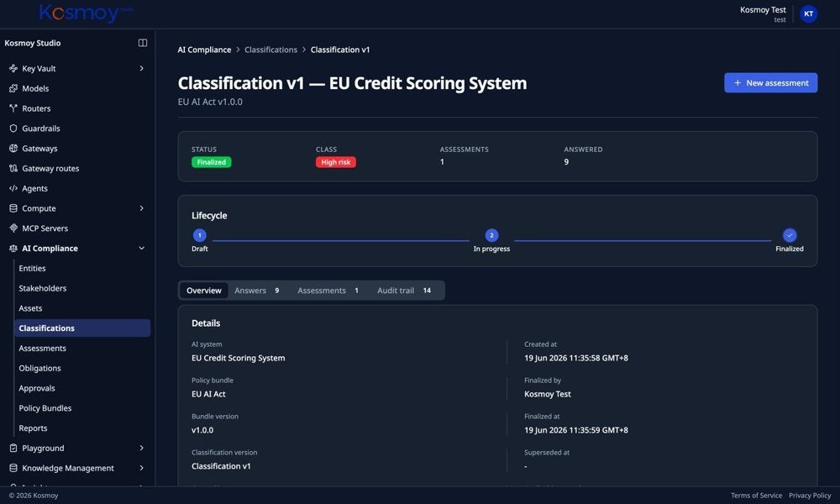
Task: Click the Playground clipboard icon
Action: pyautogui.click(x=13, y=449)
